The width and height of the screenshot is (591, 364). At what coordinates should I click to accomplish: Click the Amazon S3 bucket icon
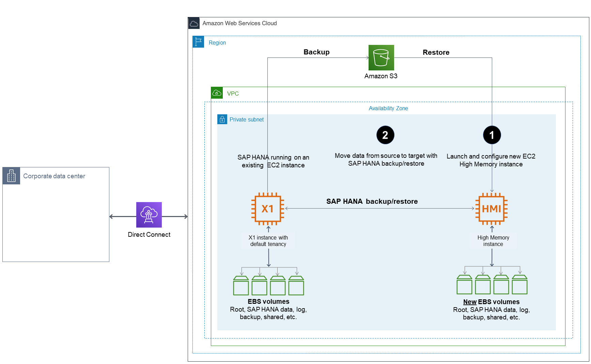tap(381, 57)
